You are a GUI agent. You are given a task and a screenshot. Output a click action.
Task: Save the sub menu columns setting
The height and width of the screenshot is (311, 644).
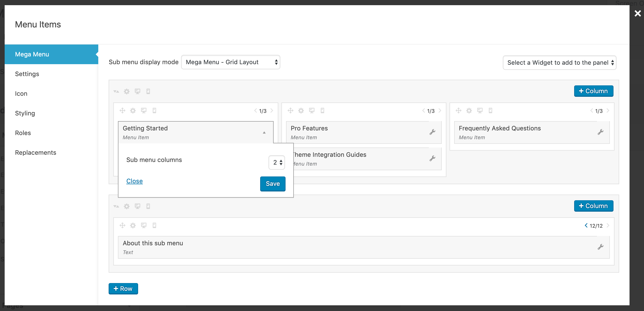click(x=273, y=184)
